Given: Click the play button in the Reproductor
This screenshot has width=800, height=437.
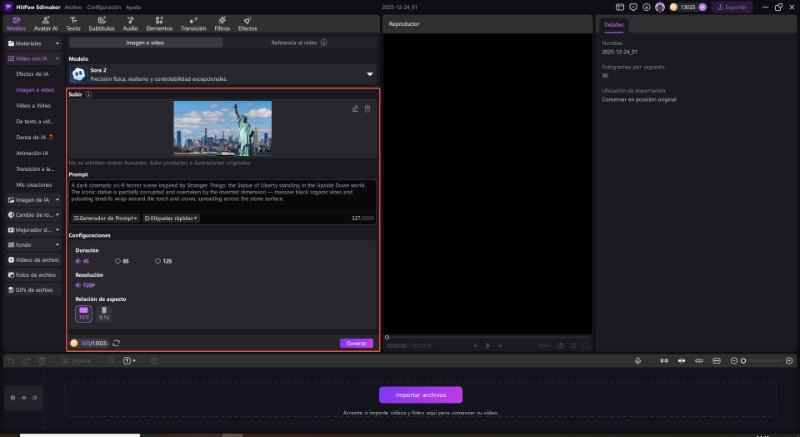Looking at the screenshot, I should tap(487, 346).
